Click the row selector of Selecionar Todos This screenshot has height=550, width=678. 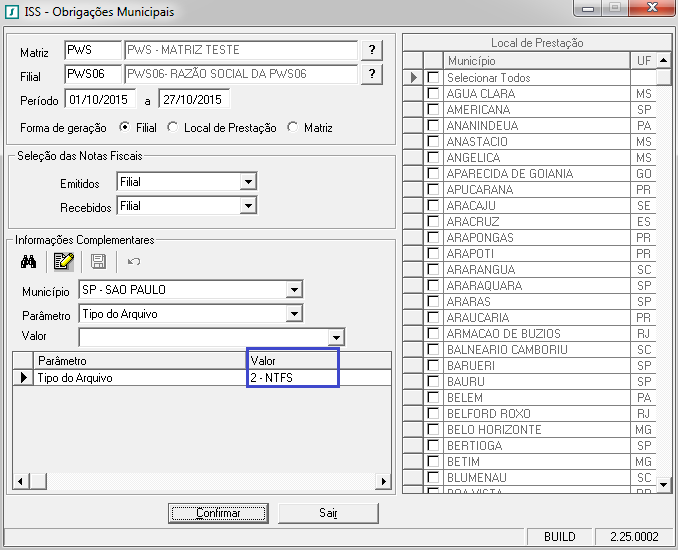[413, 77]
